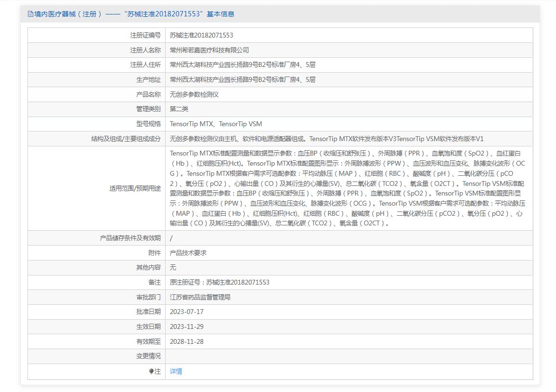This screenshot has width=556, height=392.
Task: Click the 其他内容 label
Action: tap(149, 267)
